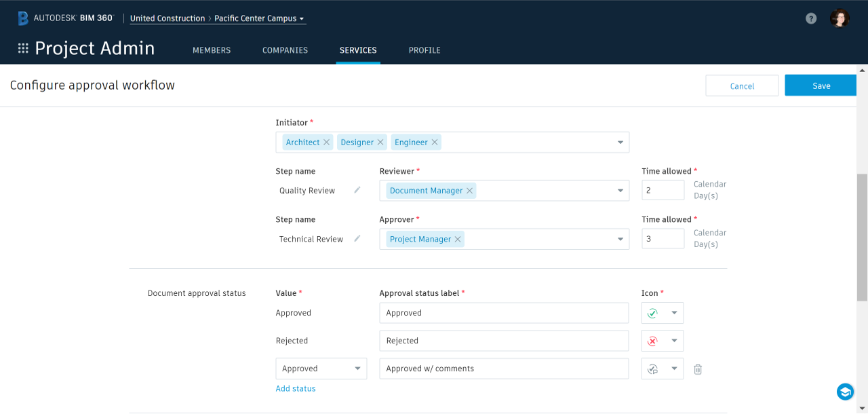This screenshot has height=414, width=868.
Task: Click the Autodesk BIM 360 logo
Action: (66, 18)
